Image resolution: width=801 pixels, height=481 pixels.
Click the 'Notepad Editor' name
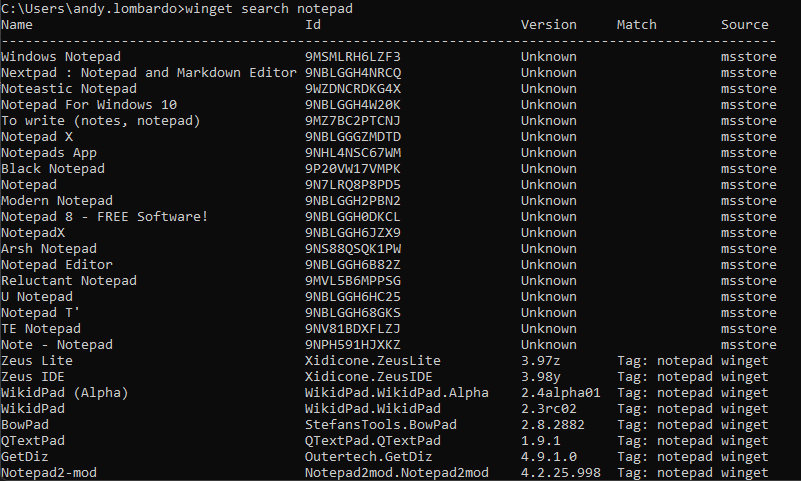click(57, 265)
